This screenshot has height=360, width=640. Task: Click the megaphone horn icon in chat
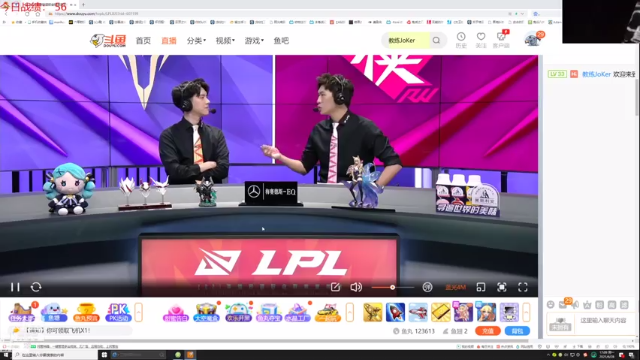coord(576,305)
